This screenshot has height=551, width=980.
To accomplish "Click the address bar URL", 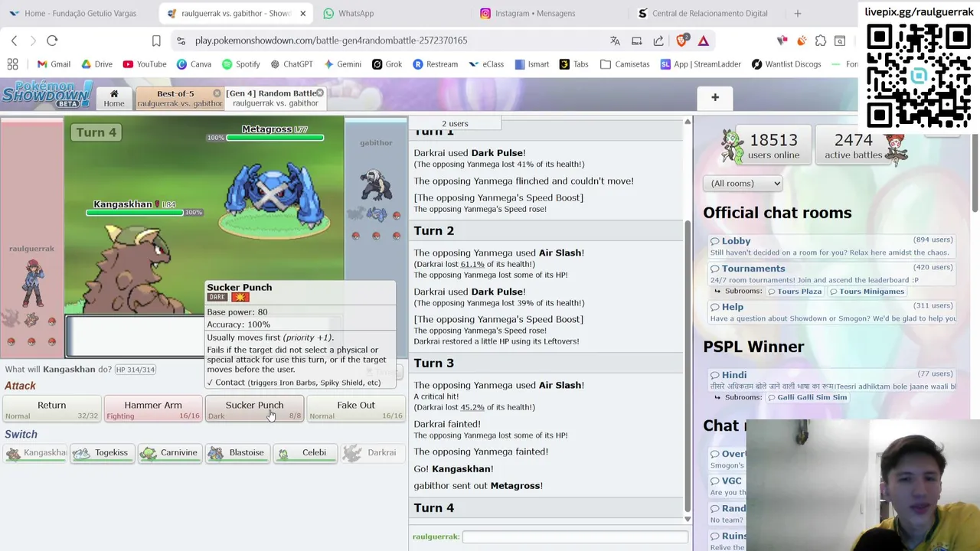I will 331,41.
